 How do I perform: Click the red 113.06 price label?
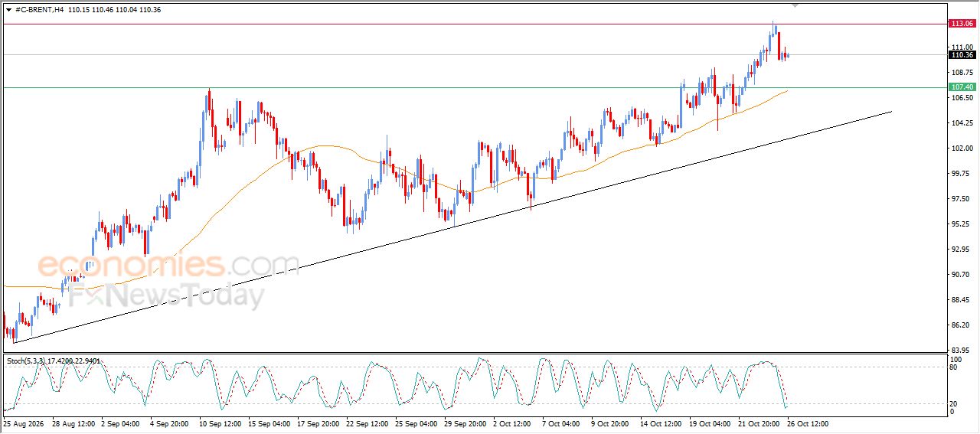[962, 24]
